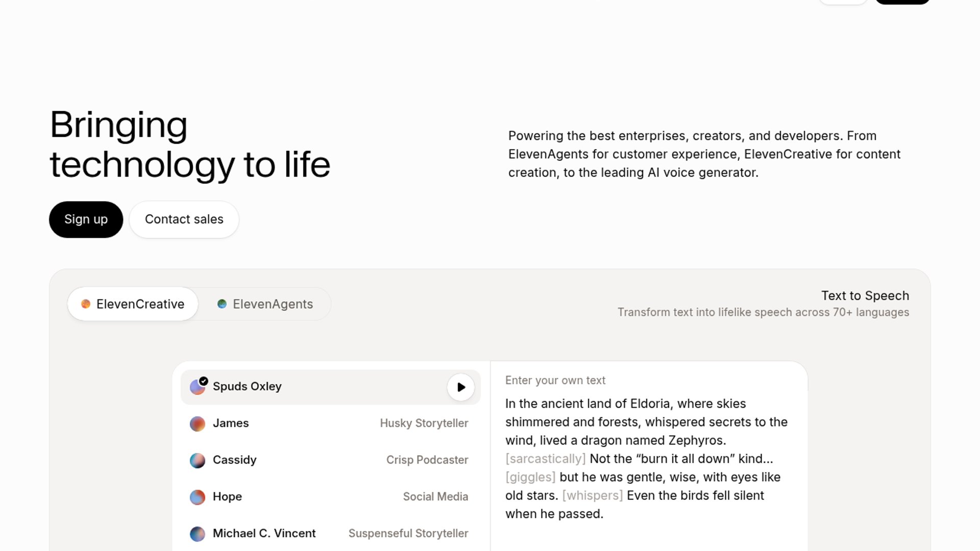Click the orange ElevenCreative dot icon
980x551 pixels.
pos(86,304)
